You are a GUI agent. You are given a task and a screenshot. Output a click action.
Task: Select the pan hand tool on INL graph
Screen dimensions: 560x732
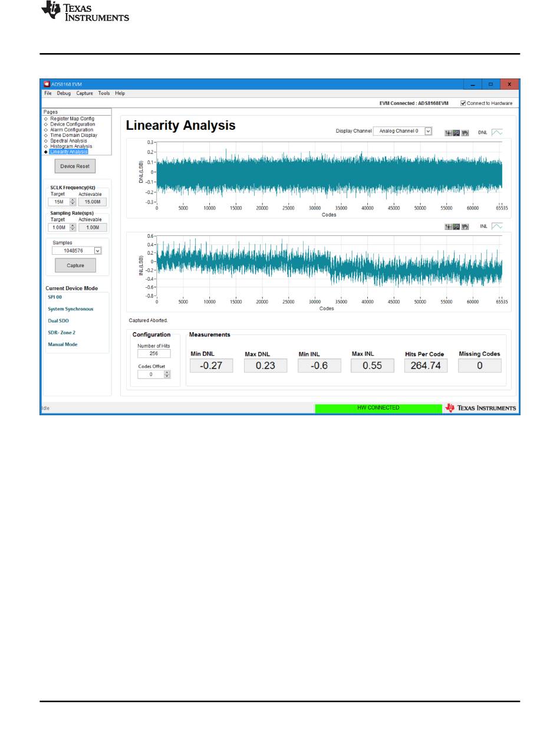pos(465,227)
